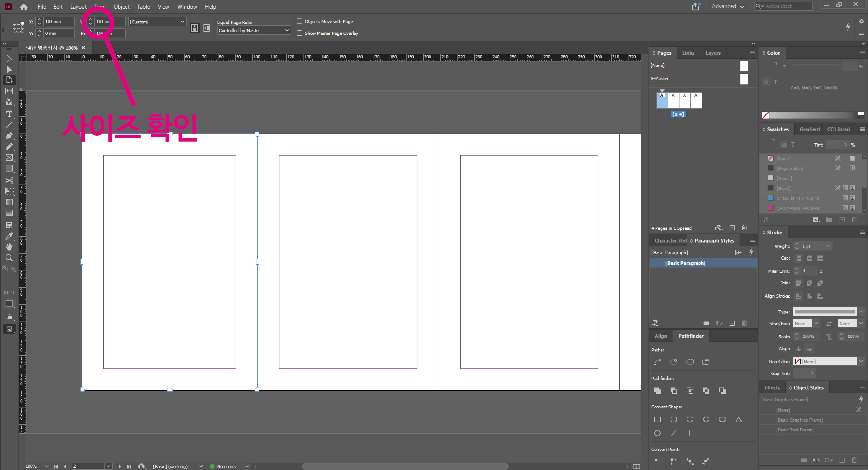Screen dimensions: 868x470
Task: Select the Eyedropper tool
Action: tap(9, 236)
